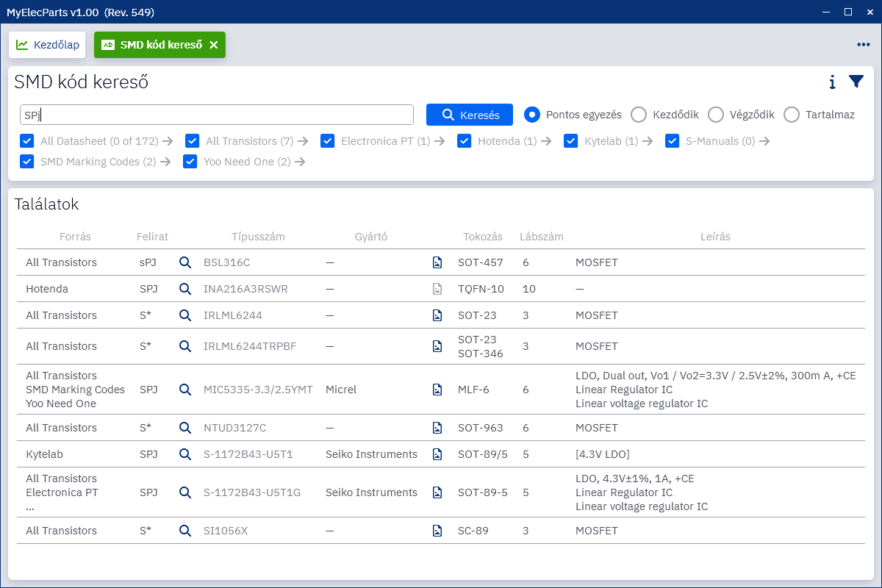Screen dimensions: 882x588
Task: Focus the SMD code search field
Action: (217, 115)
